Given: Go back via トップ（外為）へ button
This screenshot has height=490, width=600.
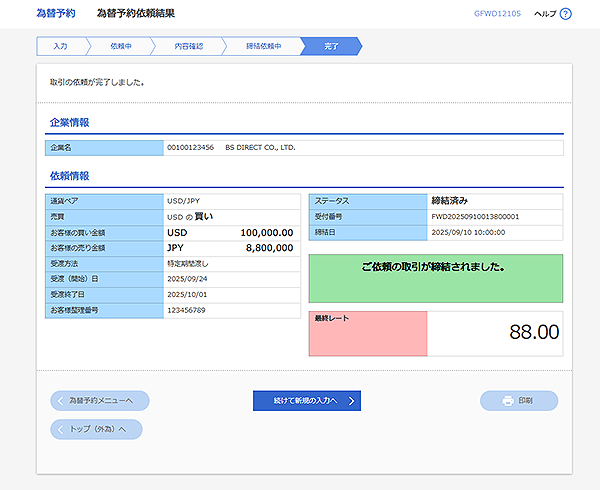Looking at the screenshot, I should [x=96, y=429].
